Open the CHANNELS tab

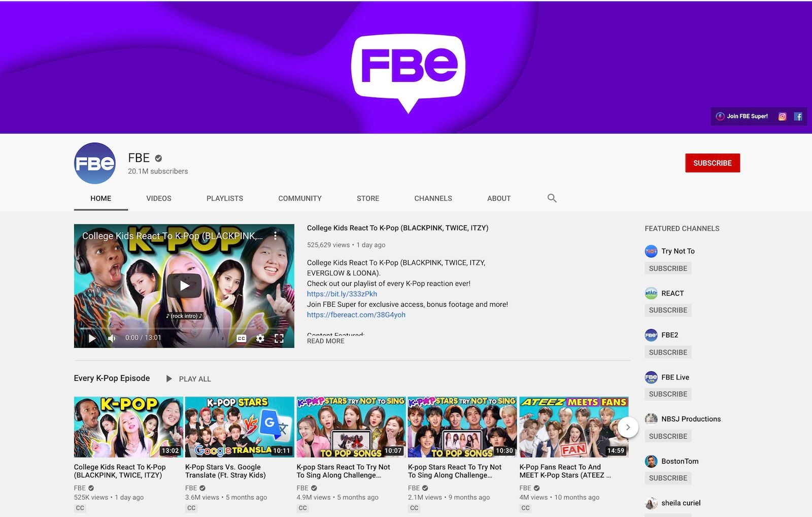[x=433, y=199]
